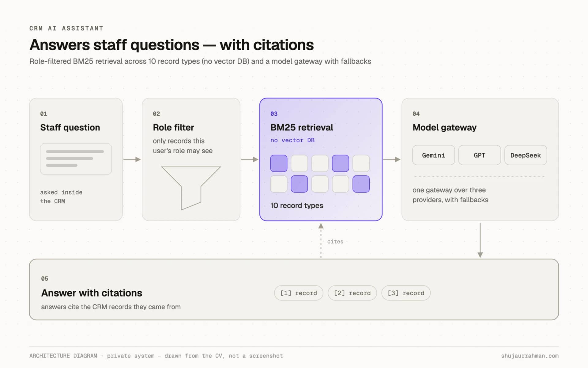Click the GPT provider chip
The image size is (588, 368).
[x=479, y=155]
